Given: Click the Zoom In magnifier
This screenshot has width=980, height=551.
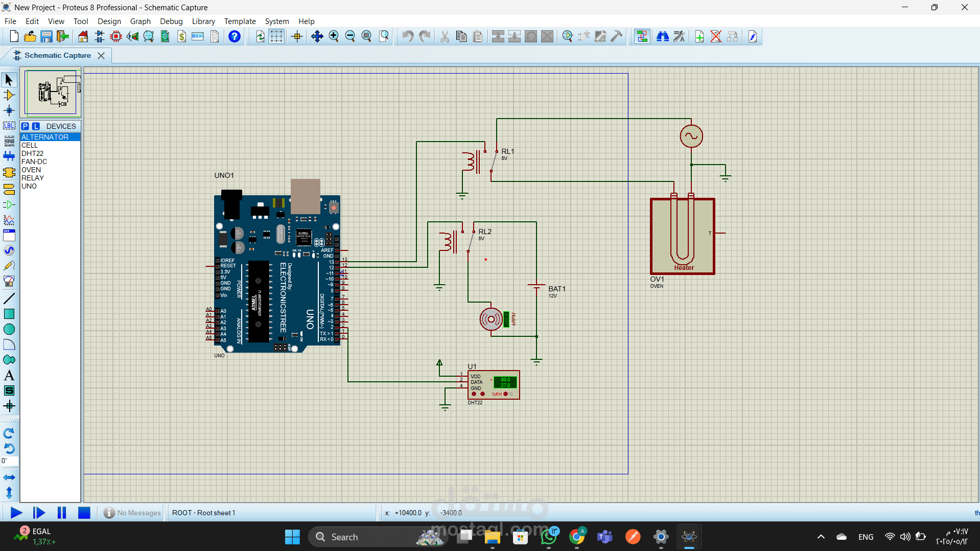Looking at the screenshot, I should coord(334,36).
